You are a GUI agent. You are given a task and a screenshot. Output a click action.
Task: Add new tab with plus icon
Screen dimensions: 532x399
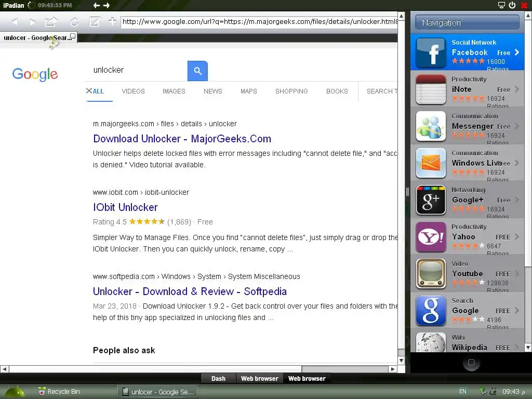(x=112, y=21)
